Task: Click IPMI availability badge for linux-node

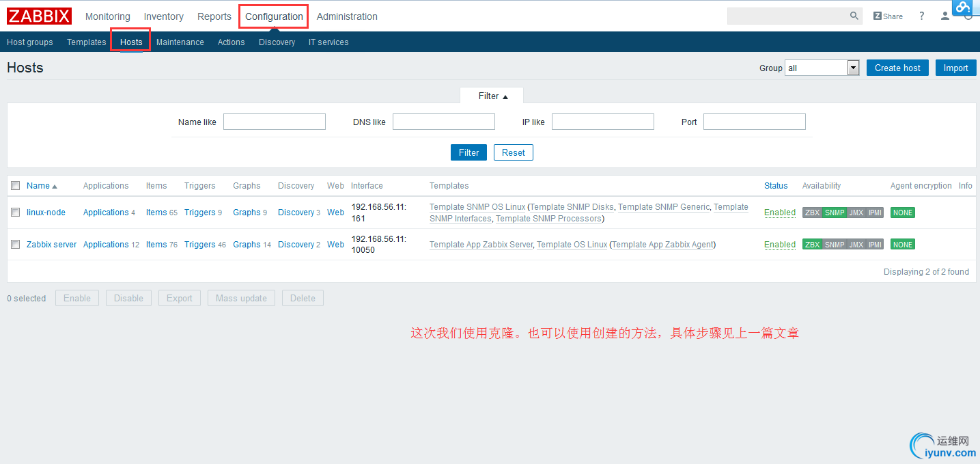Action: [875, 213]
